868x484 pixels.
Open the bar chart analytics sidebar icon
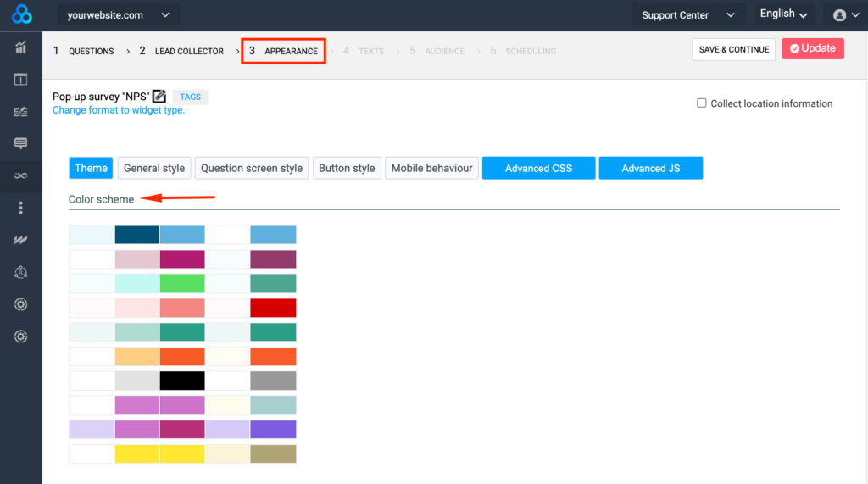coord(21,47)
